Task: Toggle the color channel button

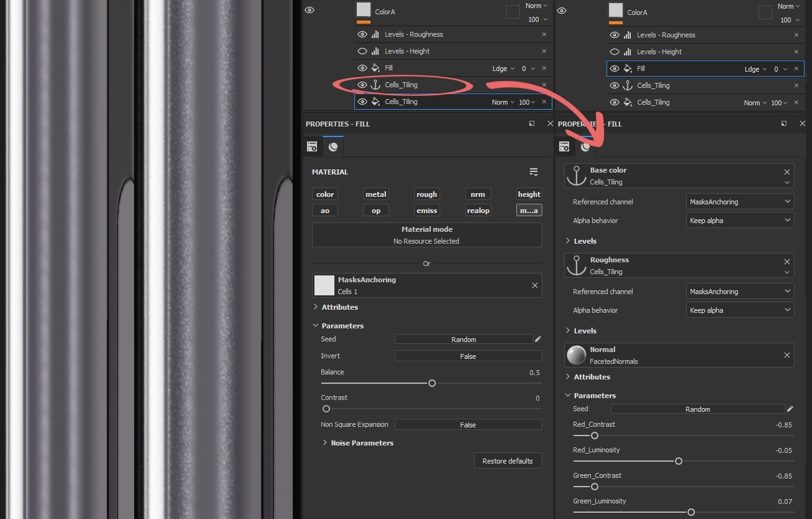Action: pyautogui.click(x=325, y=194)
